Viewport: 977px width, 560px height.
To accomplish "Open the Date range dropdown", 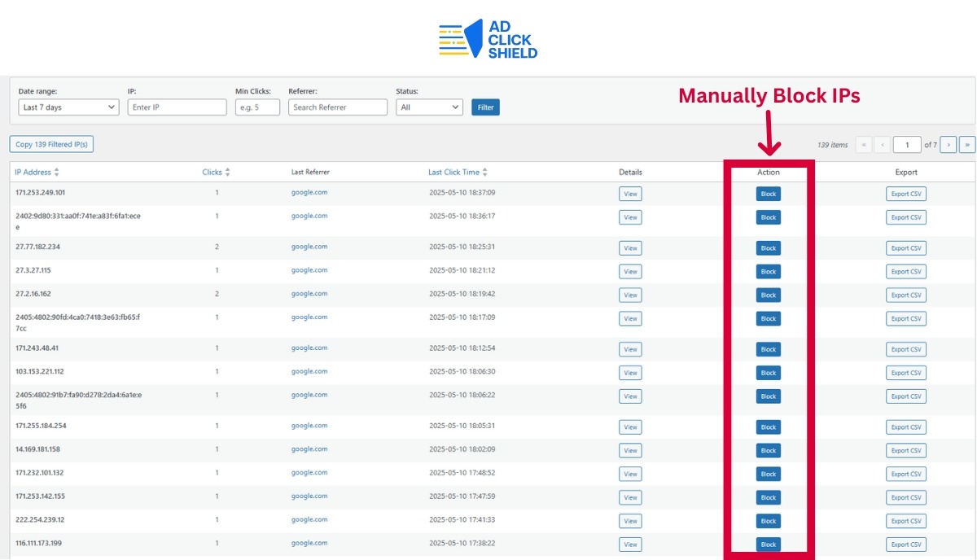I will (x=68, y=107).
